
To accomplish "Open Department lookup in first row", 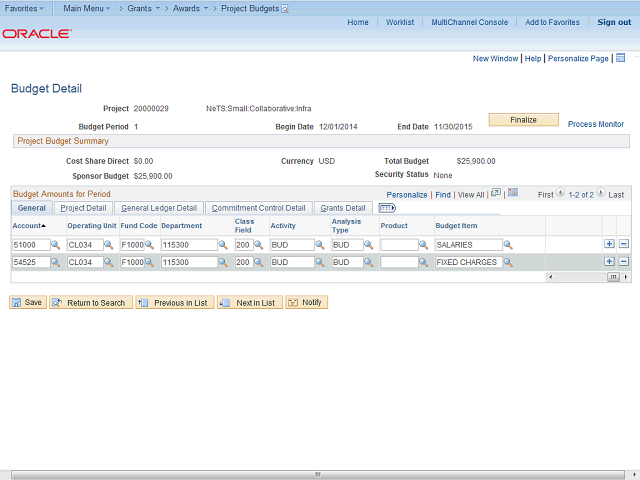I will tap(224, 245).
